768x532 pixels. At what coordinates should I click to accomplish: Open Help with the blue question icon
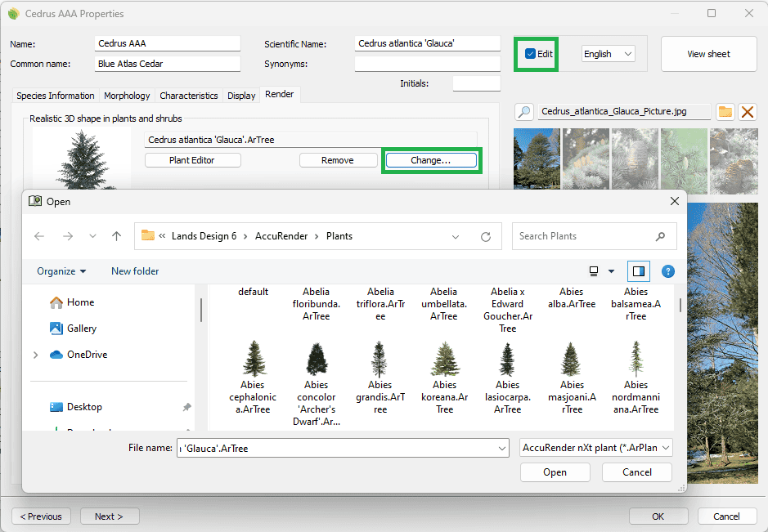667,271
